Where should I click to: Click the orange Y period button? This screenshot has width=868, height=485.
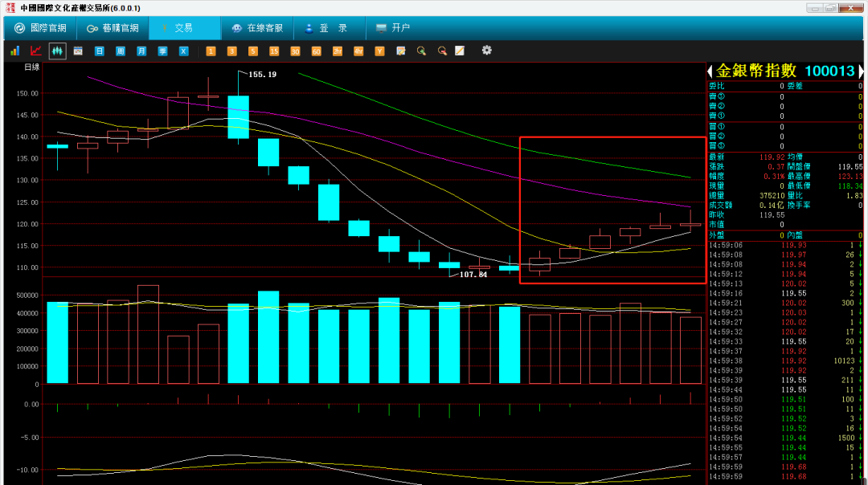pos(379,51)
